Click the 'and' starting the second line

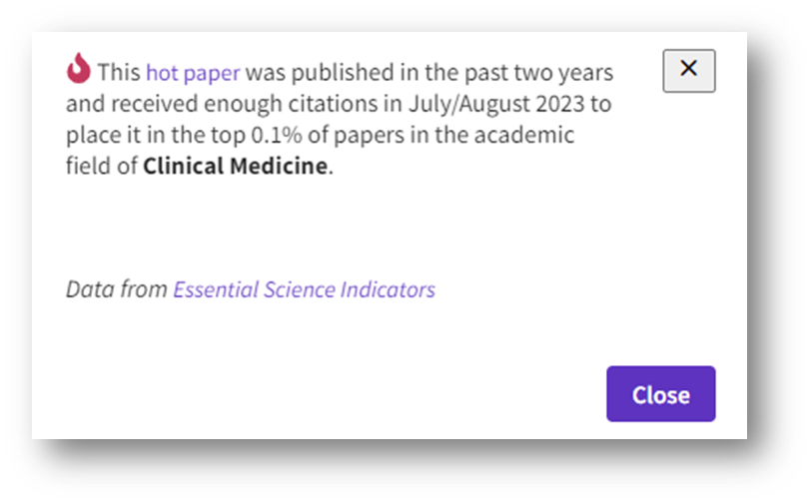(x=84, y=104)
